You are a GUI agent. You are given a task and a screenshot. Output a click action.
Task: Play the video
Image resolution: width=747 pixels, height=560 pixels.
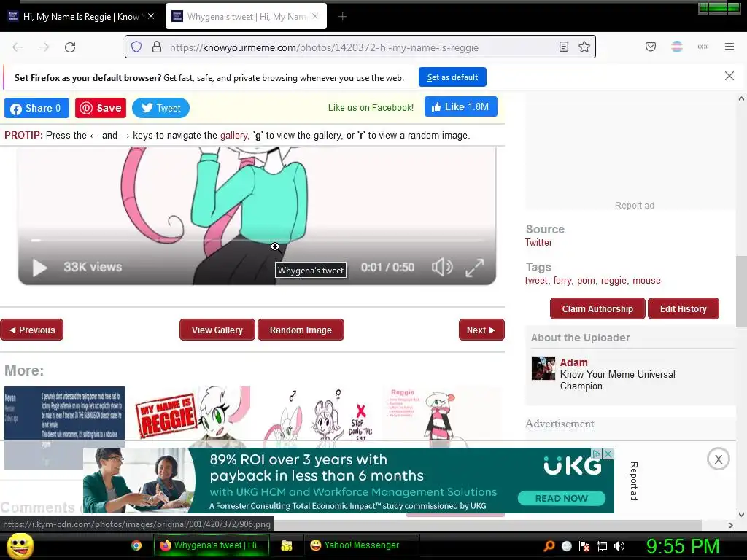(40, 267)
